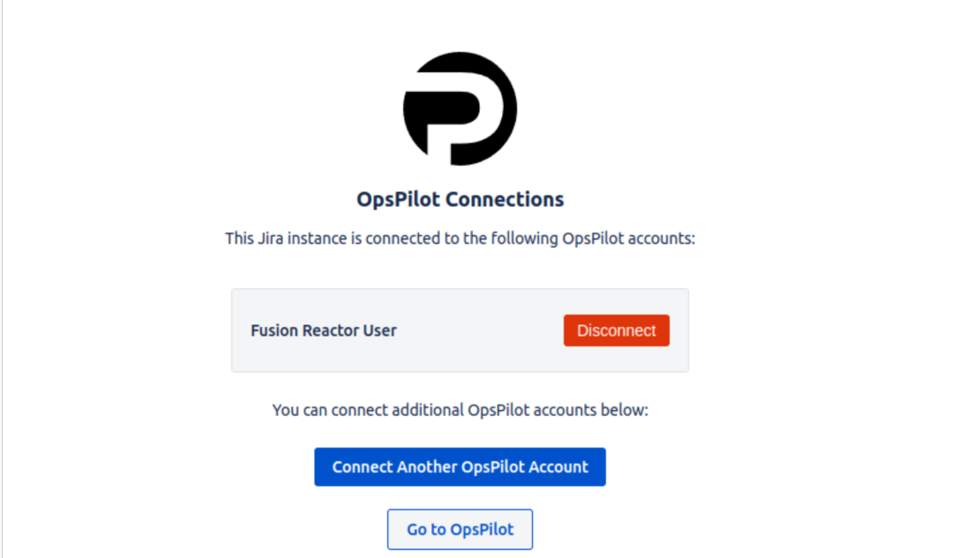
Task: Click the 'This Jira instance is connected' description text
Action: coord(460,239)
